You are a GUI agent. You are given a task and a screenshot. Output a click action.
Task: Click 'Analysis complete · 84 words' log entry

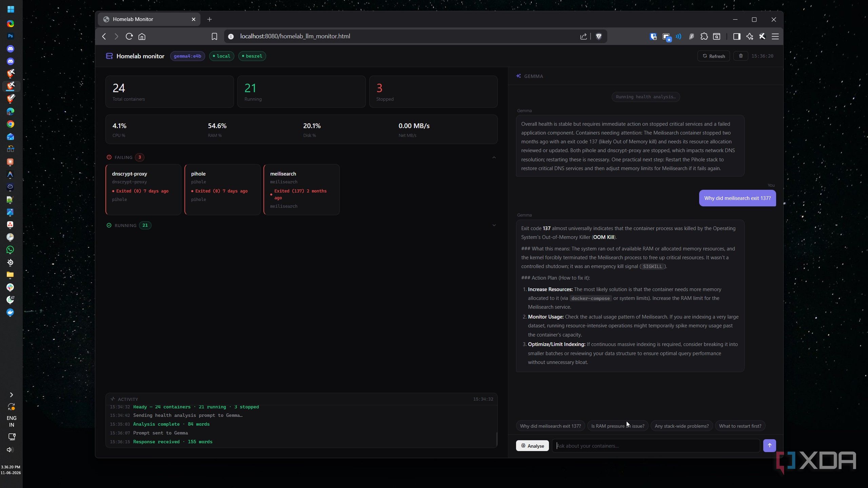[x=171, y=424]
